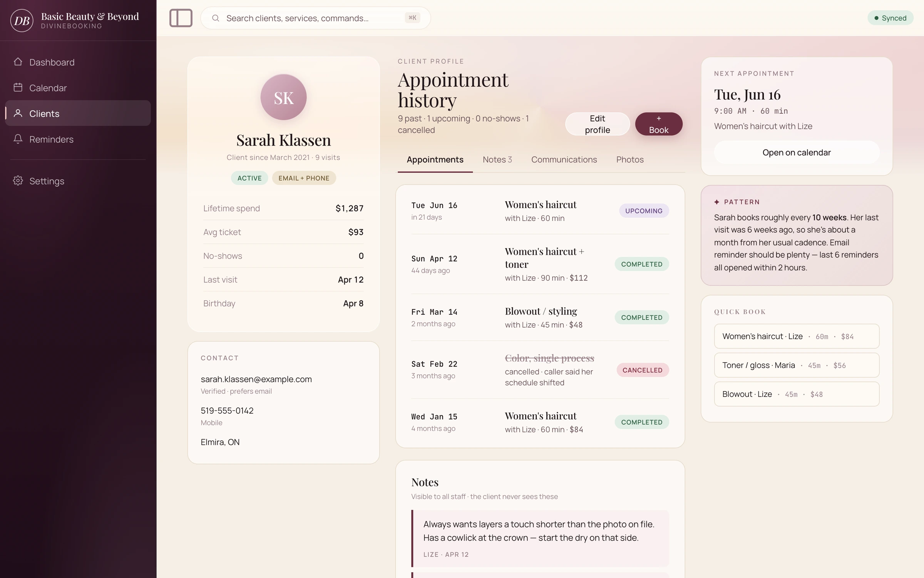Open the Dashboard menu item
This screenshot has height=578, width=924.
tap(78, 62)
